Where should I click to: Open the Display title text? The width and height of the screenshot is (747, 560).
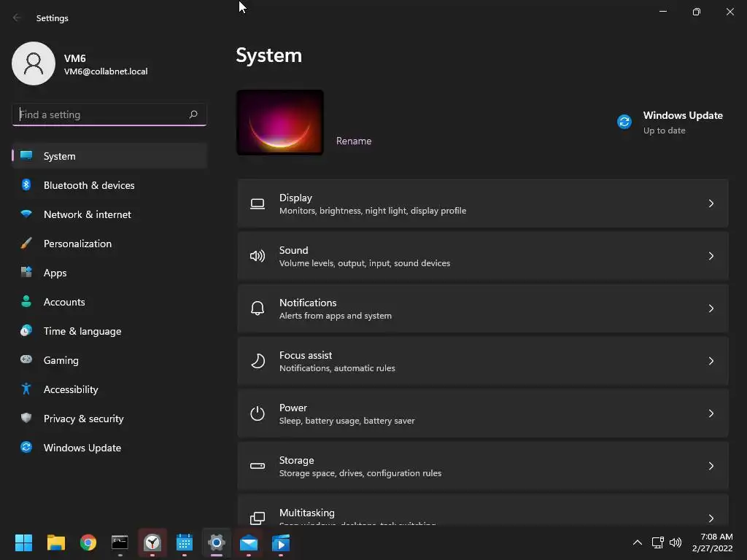click(x=295, y=198)
